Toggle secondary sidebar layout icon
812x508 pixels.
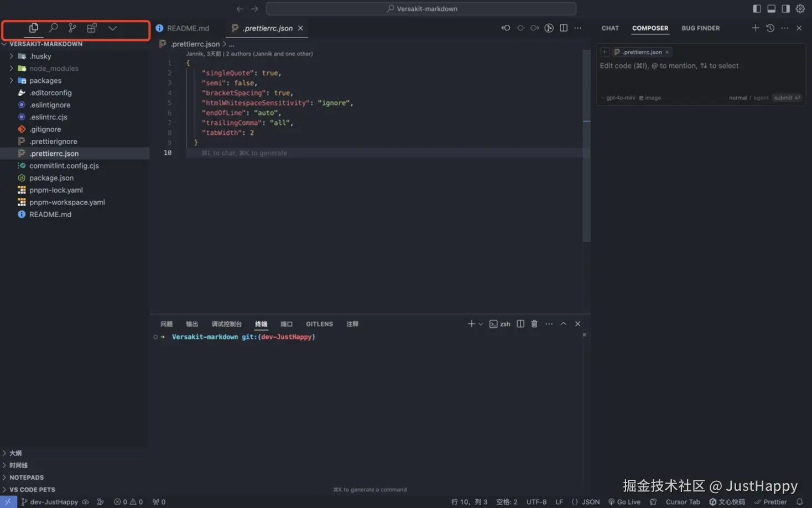pos(785,8)
